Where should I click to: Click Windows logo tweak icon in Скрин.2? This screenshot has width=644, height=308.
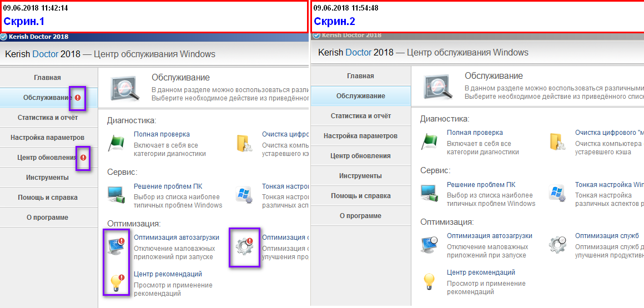point(557,194)
